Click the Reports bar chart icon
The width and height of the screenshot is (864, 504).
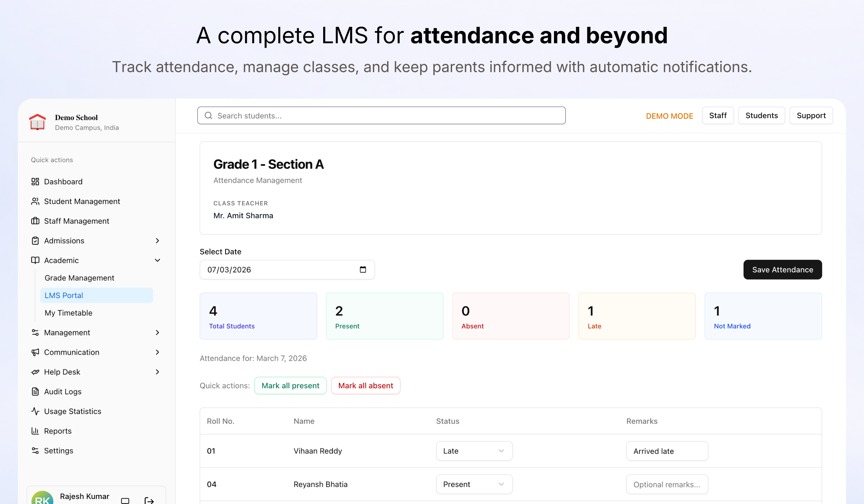tap(35, 431)
